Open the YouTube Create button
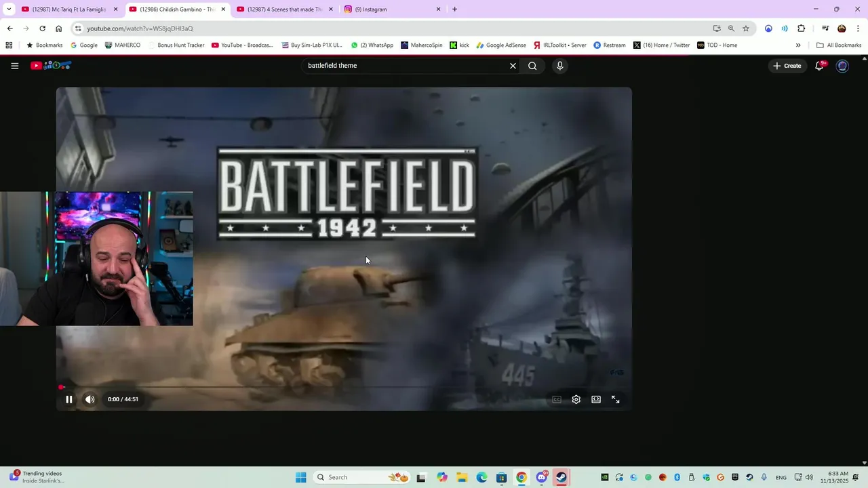This screenshot has height=488, width=868. point(787,66)
